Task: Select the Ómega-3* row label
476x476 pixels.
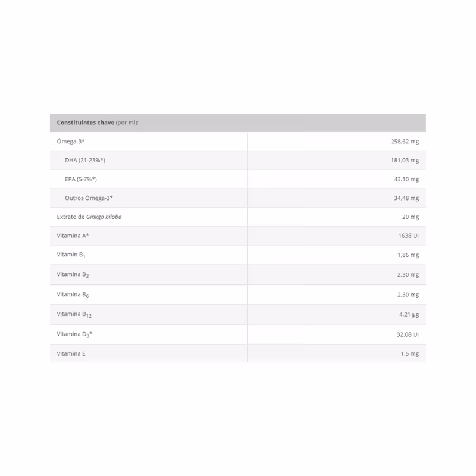Action: pyautogui.click(x=70, y=142)
